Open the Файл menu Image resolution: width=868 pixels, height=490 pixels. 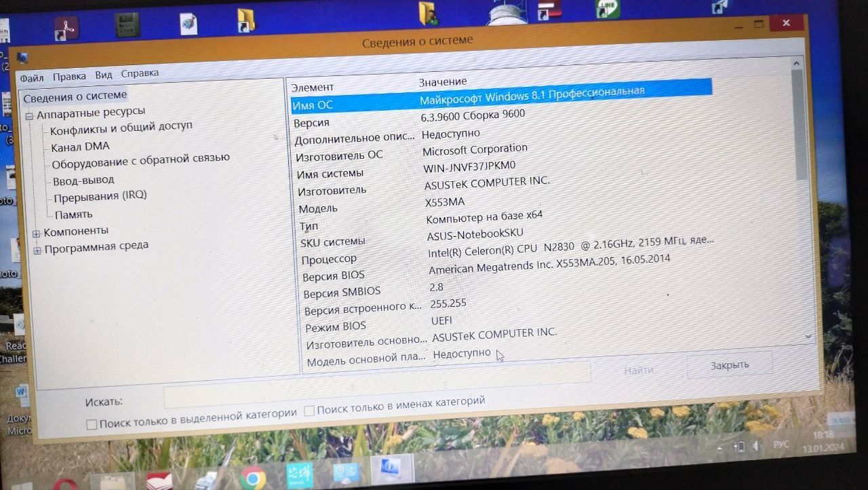pos(31,78)
